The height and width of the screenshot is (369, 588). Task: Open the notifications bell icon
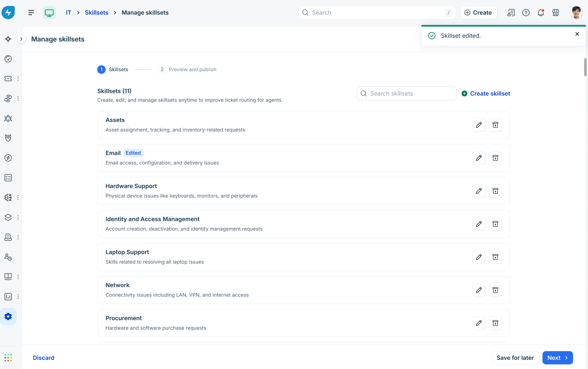(541, 12)
